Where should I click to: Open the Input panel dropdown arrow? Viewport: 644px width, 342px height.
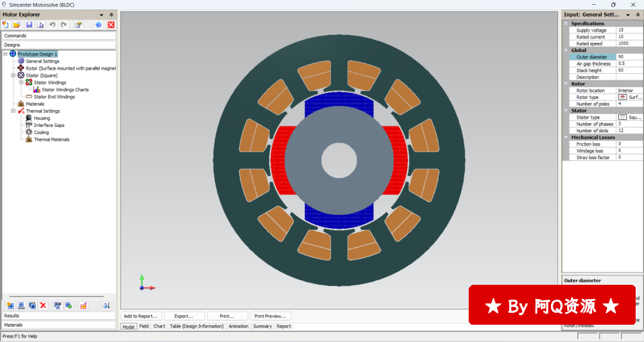(x=627, y=14)
